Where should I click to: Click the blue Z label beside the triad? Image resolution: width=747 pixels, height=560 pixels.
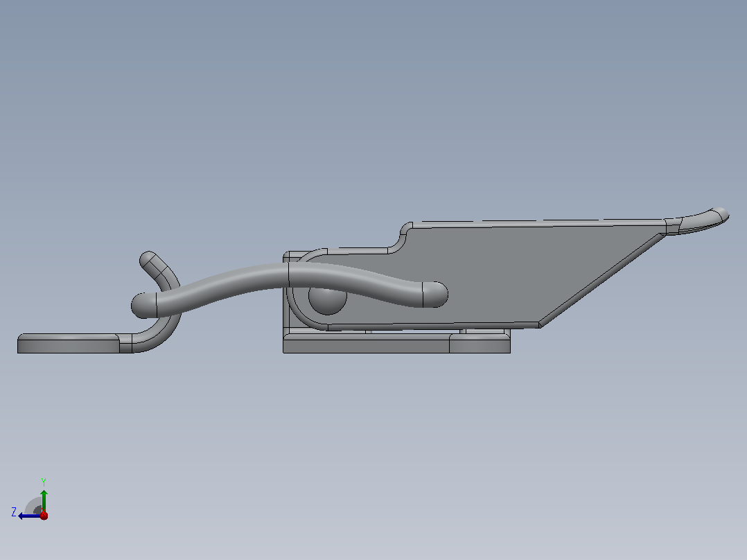14,512
